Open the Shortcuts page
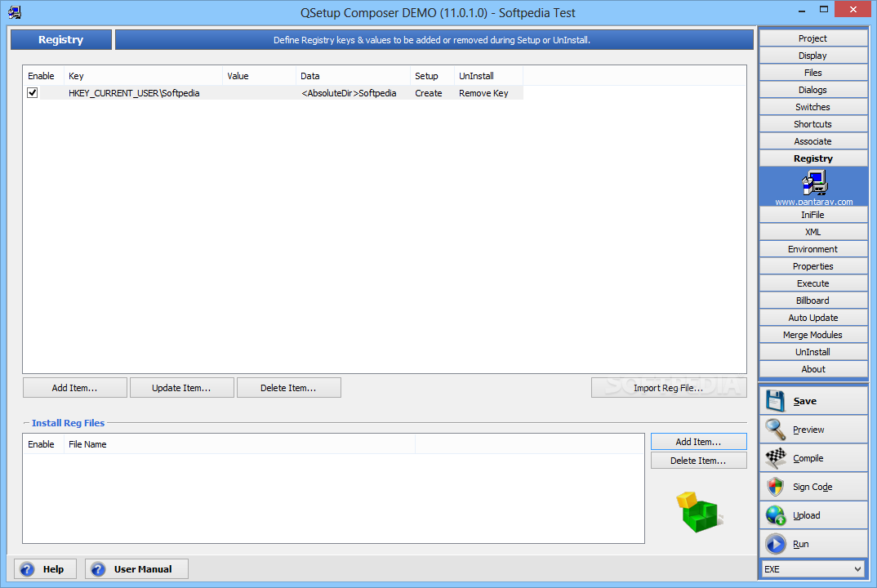The height and width of the screenshot is (588, 877). click(x=813, y=124)
